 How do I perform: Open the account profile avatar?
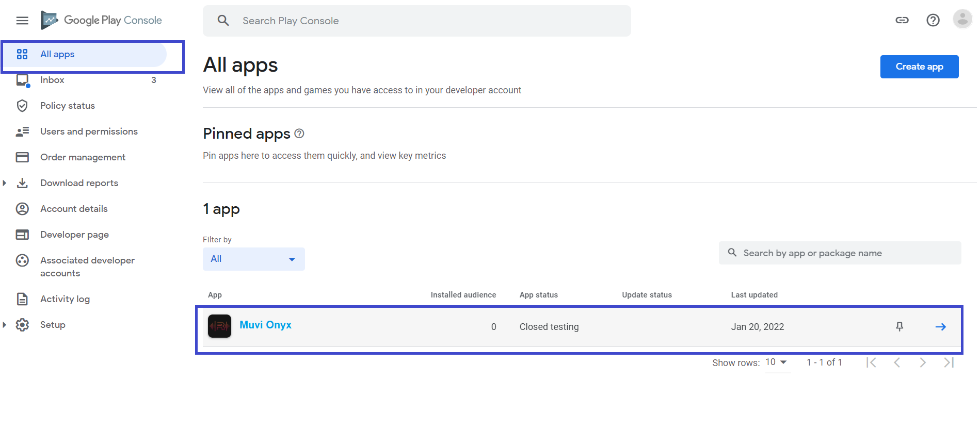(x=962, y=20)
